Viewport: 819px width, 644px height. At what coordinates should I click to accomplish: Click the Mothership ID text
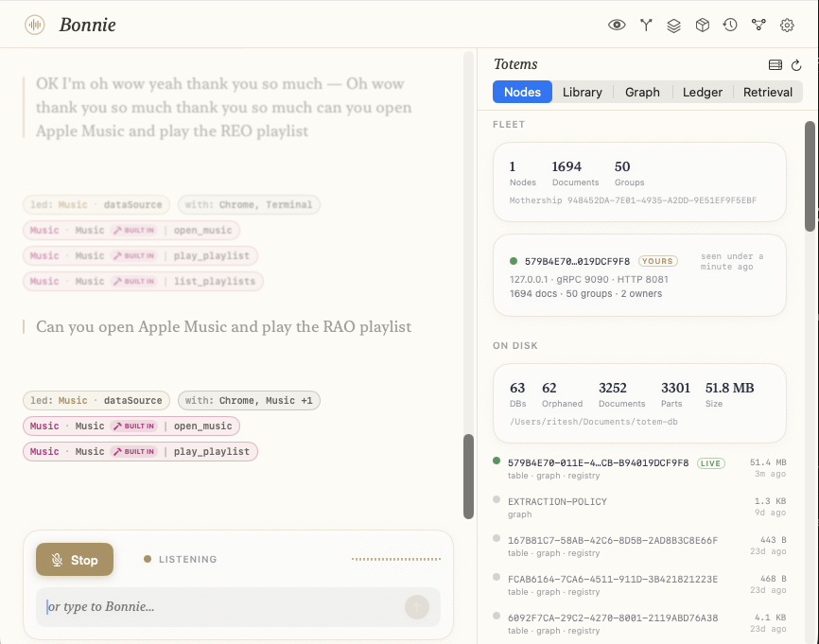click(633, 200)
